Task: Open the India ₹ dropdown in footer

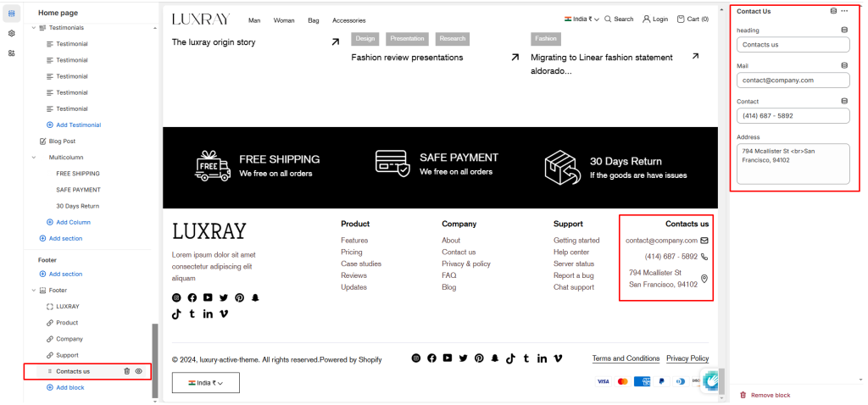Action: [206, 383]
